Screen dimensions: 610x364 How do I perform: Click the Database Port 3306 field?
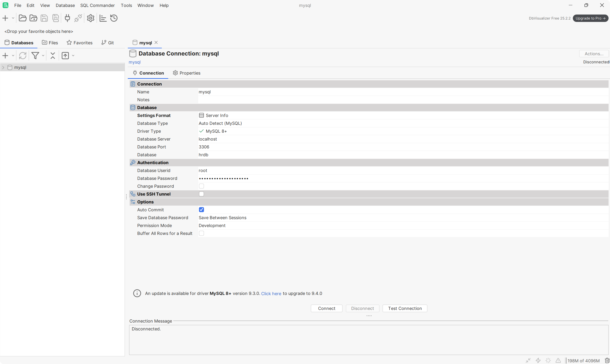click(403, 147)
